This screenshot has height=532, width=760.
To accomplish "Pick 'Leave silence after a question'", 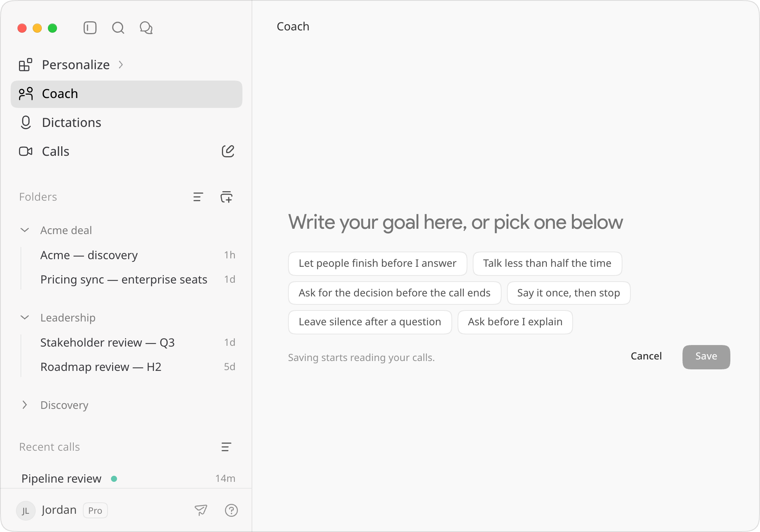I will click(x=370, y=322).
